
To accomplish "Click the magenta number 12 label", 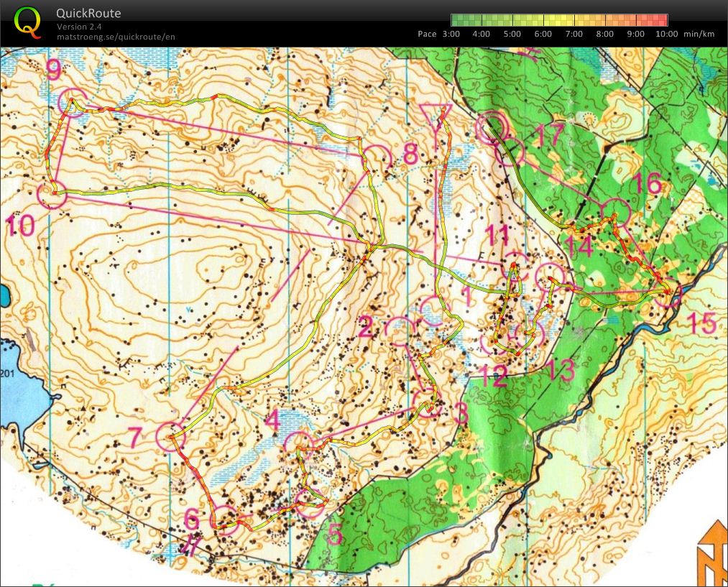I will click(493, 376).
